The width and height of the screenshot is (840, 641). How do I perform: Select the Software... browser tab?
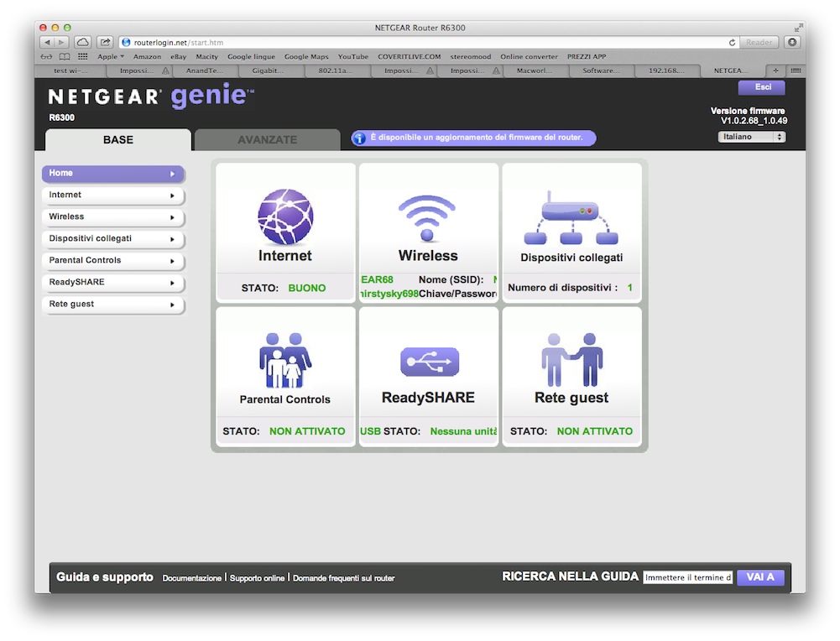601,70
